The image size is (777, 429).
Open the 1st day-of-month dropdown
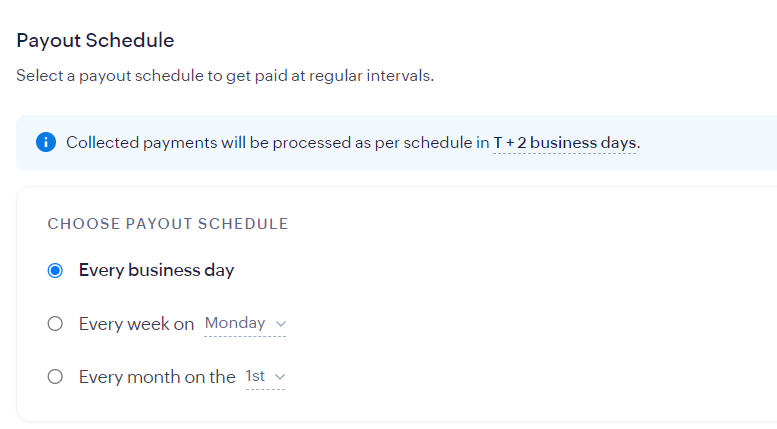coord(265,377)
